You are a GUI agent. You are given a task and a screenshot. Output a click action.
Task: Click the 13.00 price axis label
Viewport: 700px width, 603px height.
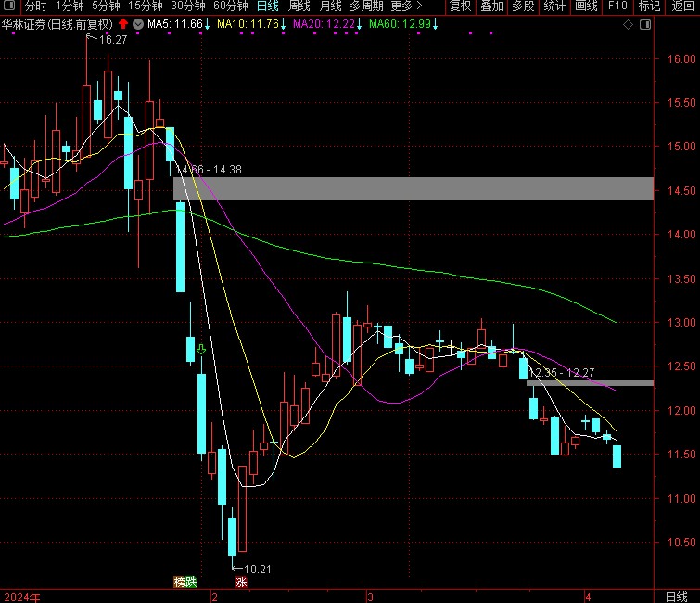[x=681, y=323]
